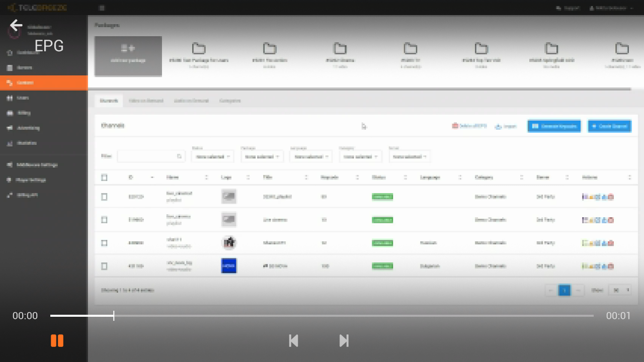Pause the video with the orange button
This screenshot has width=644, height=362.
point(57,341)
